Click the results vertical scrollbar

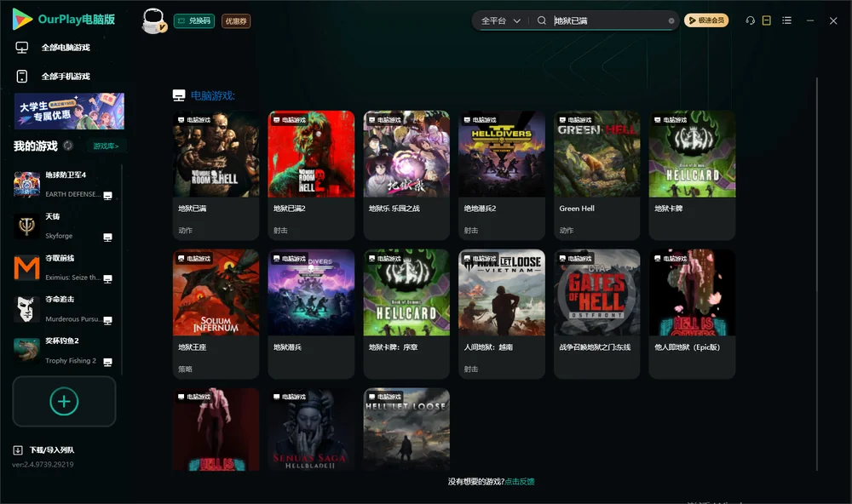coord(816,274)
